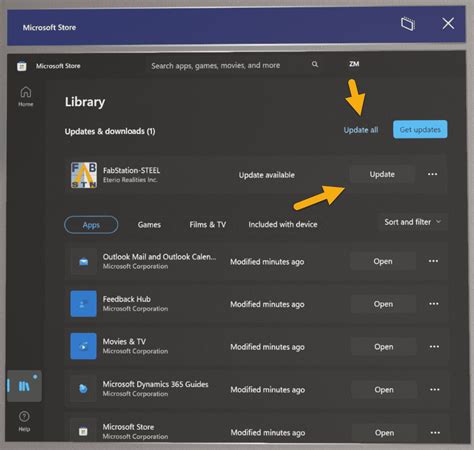Click the Movies & TV app icon
The width and height of the screenshot is (474, 450).
click(84, 346)
